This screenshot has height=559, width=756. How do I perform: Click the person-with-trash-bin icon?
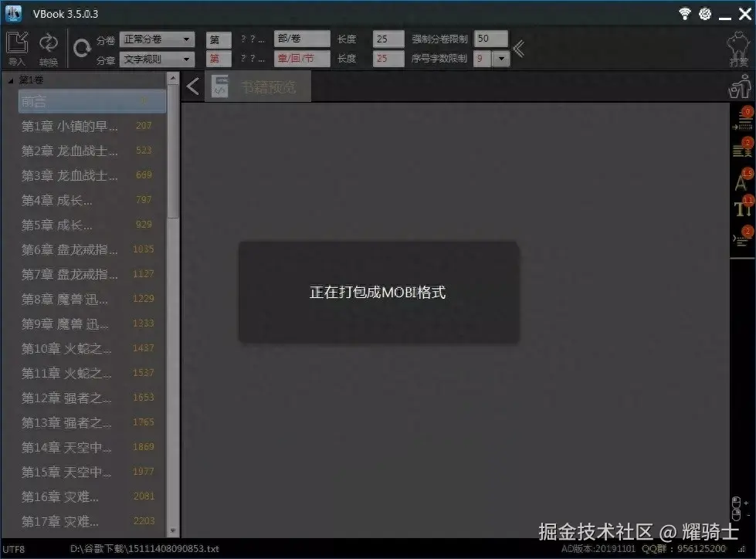[740, 86]
